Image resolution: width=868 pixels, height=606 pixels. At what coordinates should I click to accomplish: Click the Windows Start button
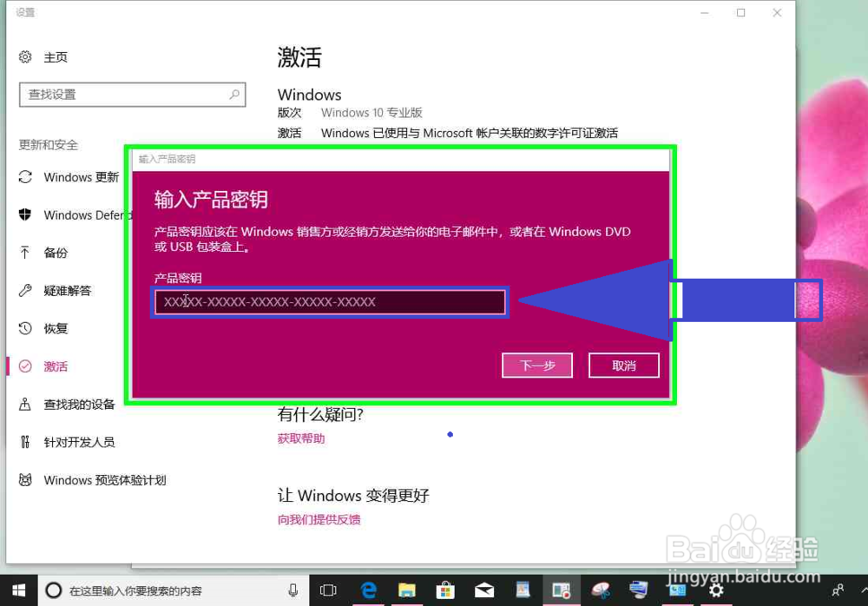point(18,590)
